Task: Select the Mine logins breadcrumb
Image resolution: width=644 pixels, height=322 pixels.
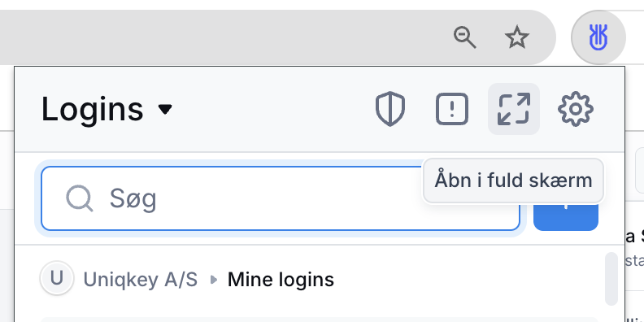Action: click(x=281, y=280)
